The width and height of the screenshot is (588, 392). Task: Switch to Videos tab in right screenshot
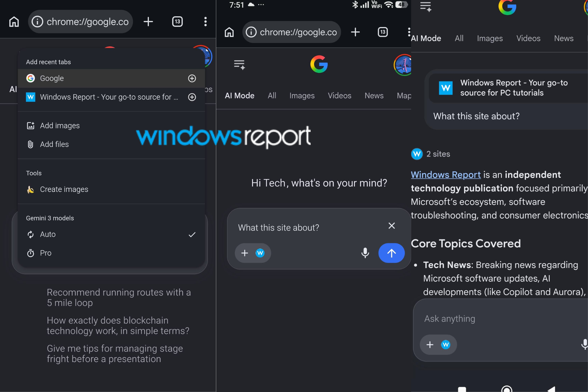click(528, 39)
